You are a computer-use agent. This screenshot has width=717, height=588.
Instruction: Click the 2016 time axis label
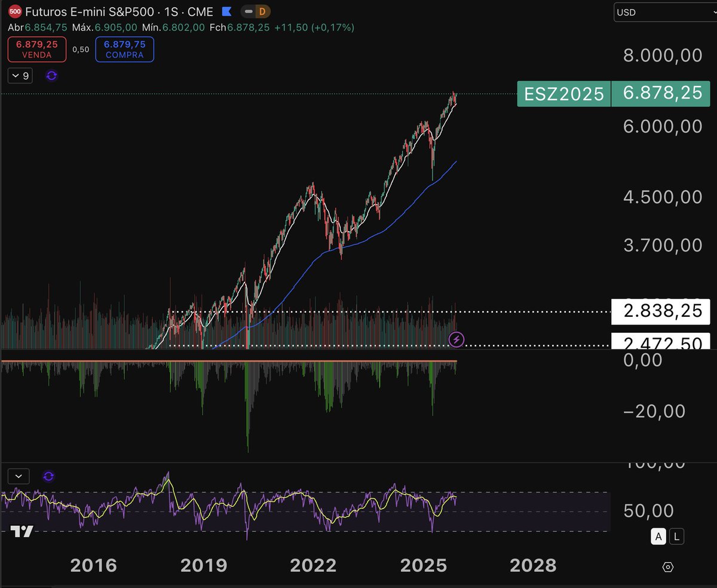coord(93,565)
